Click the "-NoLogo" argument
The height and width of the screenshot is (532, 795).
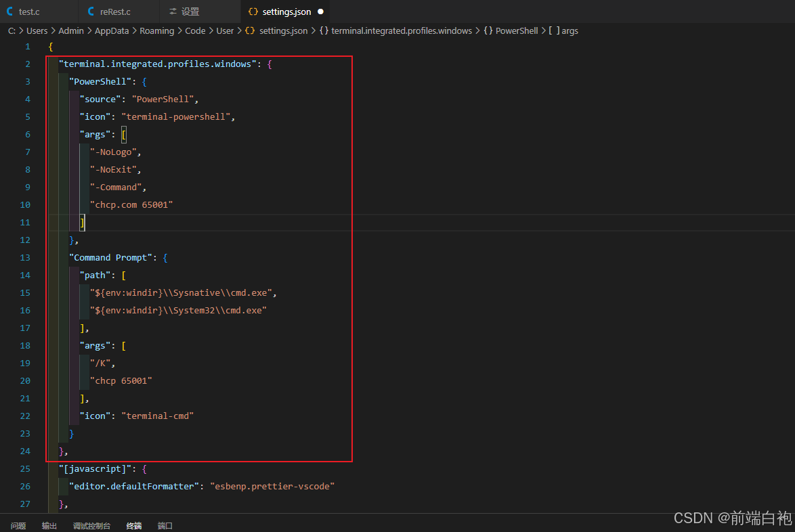(x=113, y=152)
